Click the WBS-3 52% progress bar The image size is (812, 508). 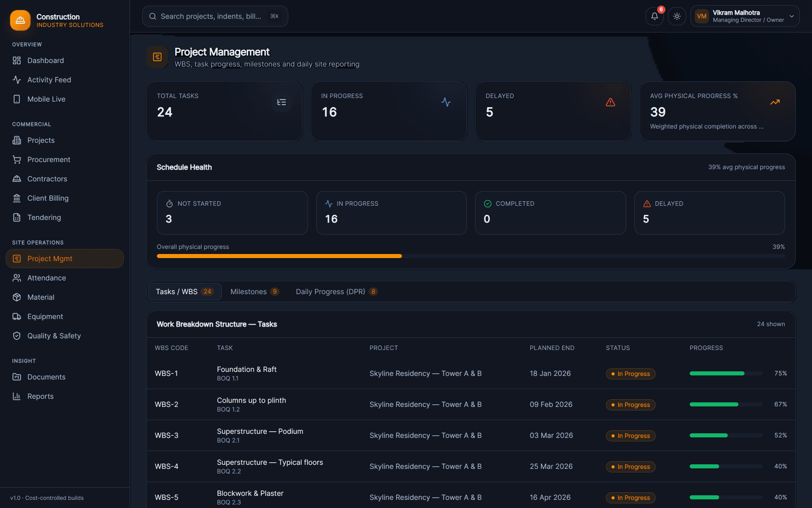click(x=726, y=435)
